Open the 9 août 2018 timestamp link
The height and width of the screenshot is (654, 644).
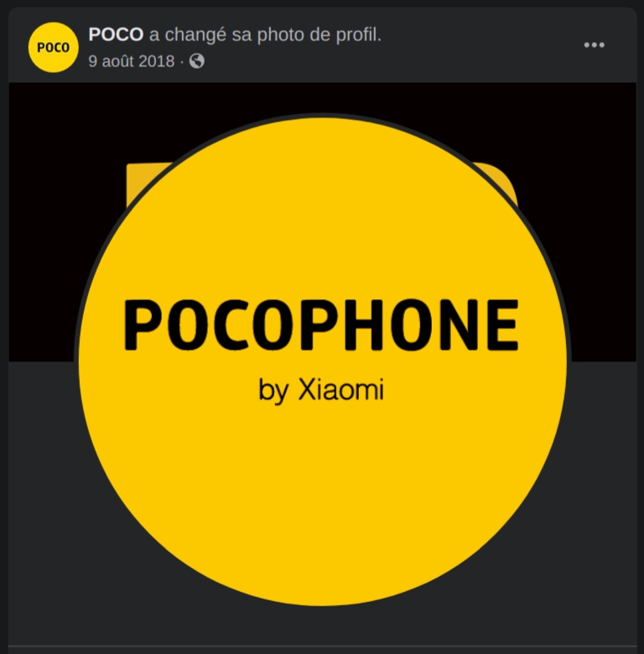[x=132, y=61]
